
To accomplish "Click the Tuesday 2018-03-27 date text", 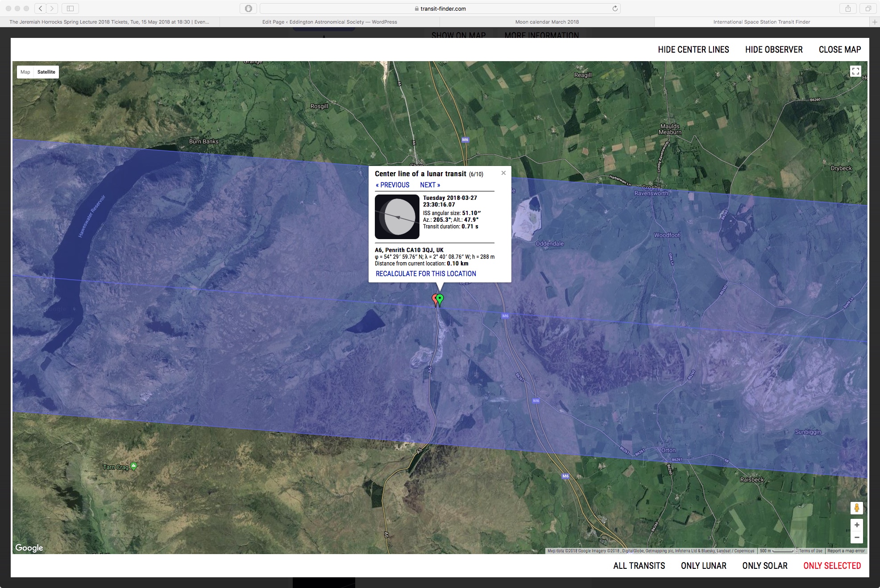I will tap(450, 198).
